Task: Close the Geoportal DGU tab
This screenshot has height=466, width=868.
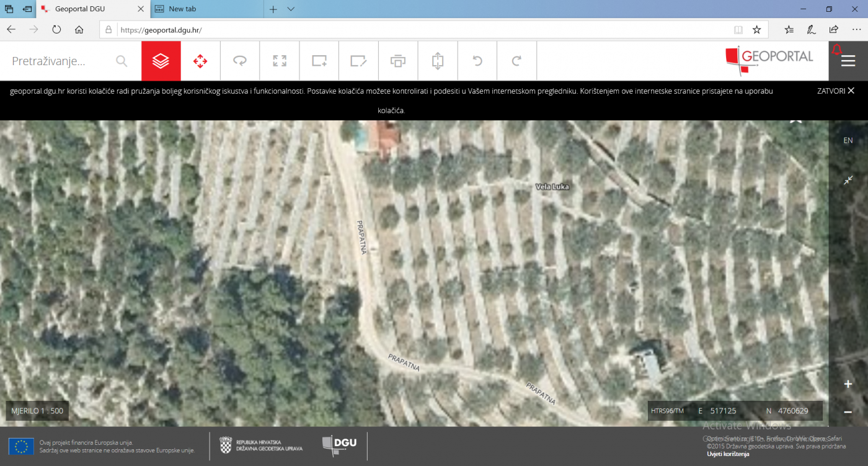Action: [x=140, y=9]
